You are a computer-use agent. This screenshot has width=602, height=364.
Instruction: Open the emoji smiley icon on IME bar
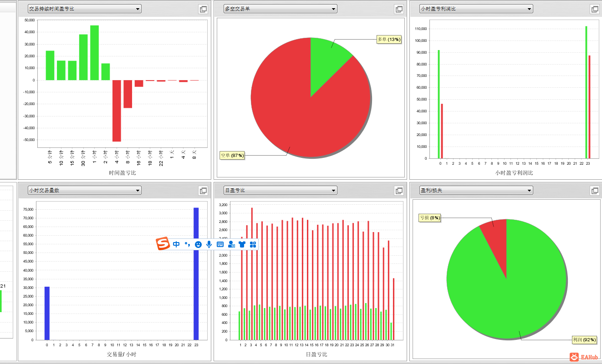(198, 244)
